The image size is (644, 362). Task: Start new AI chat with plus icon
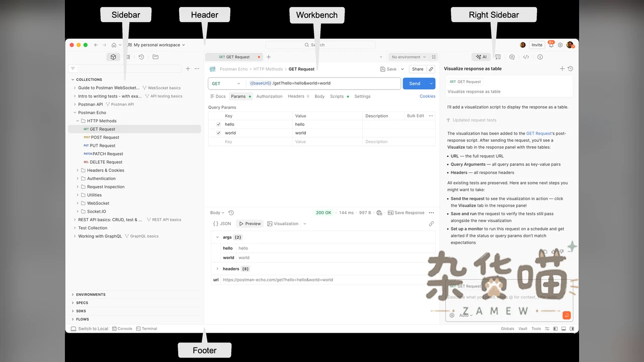click(562, 68)
